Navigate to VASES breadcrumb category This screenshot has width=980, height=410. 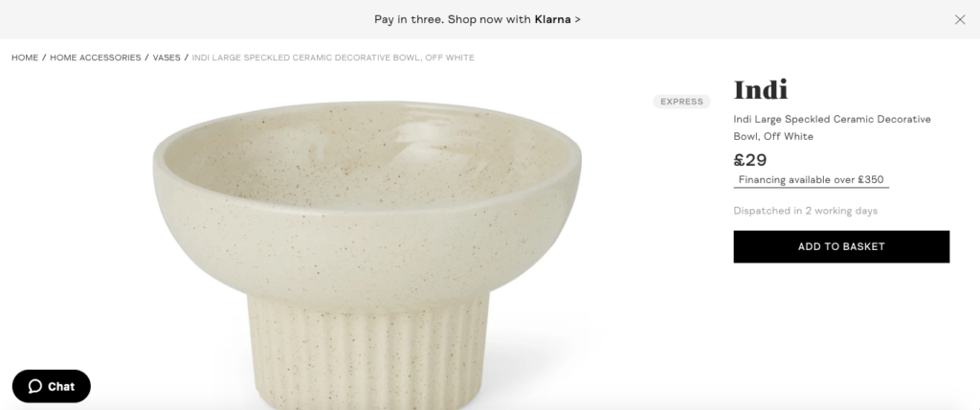[167, 57]
